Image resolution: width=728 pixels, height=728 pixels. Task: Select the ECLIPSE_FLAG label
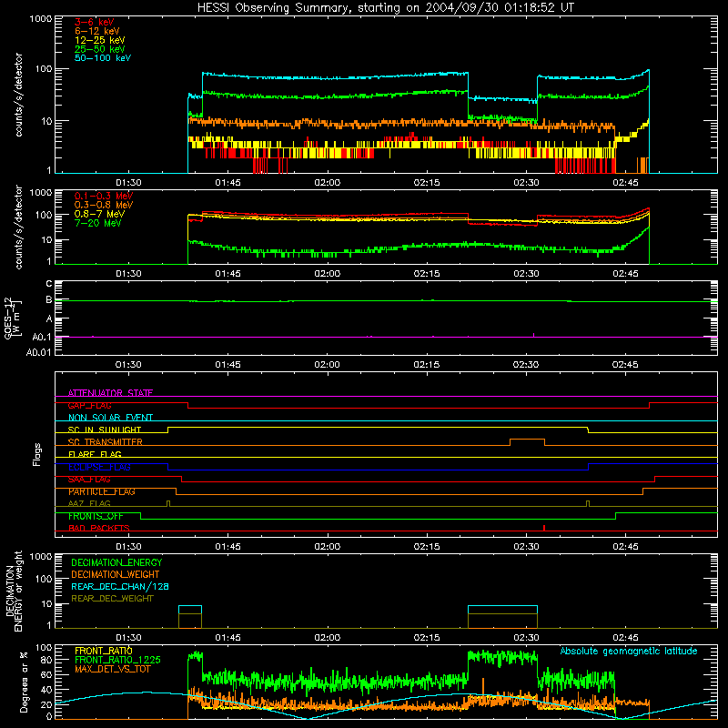pos(99,467)
